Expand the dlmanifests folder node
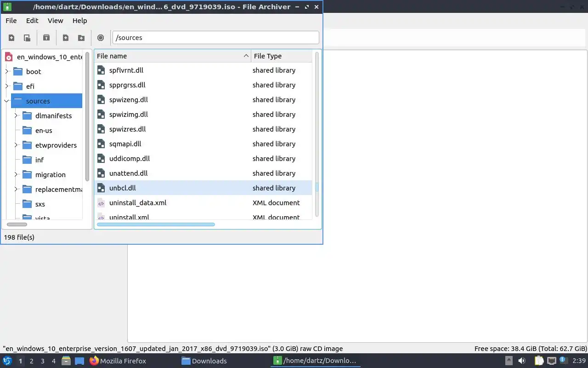 pyautogui.click(x=16, y=115)
